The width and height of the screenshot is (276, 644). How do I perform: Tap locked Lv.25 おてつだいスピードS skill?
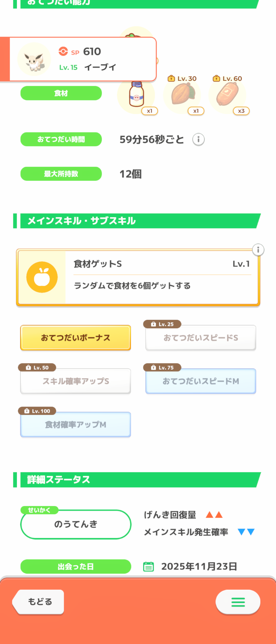[x=201, y=338]
